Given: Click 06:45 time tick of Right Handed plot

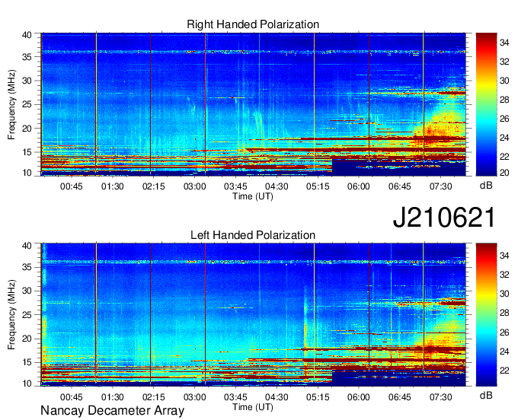Looking at the screenshot, I should tap(400, 186).
